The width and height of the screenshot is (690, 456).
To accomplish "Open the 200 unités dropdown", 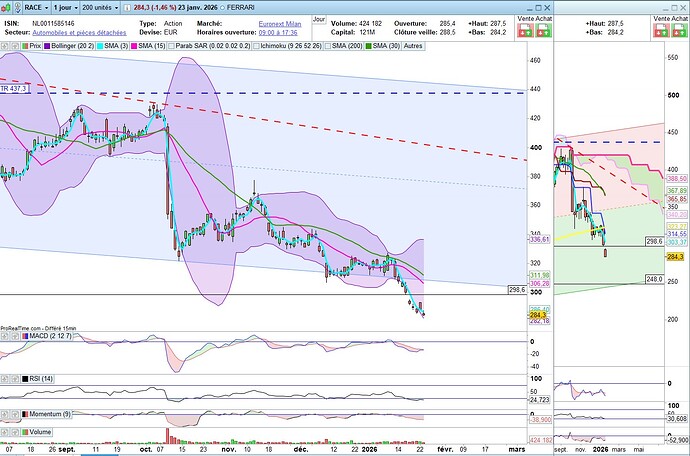I will point(100,7).
